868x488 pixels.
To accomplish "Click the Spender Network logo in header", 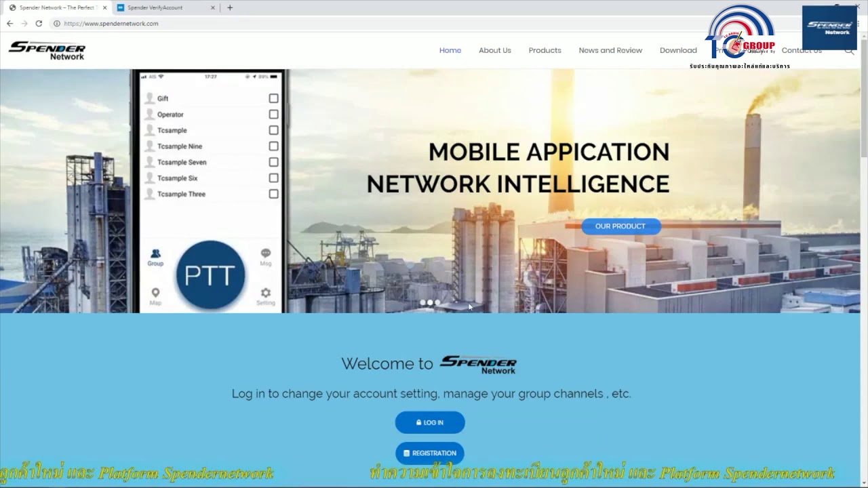I will 47,50.
